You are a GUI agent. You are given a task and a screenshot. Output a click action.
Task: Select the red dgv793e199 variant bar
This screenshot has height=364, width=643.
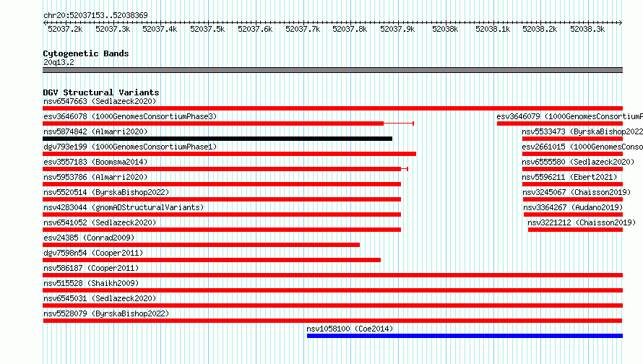click(x=230, y=154)
